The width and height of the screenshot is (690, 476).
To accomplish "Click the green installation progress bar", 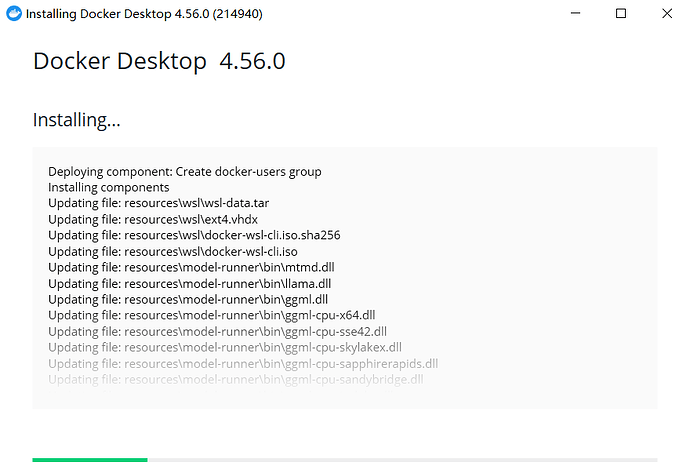I will click(x=90, y=460).
